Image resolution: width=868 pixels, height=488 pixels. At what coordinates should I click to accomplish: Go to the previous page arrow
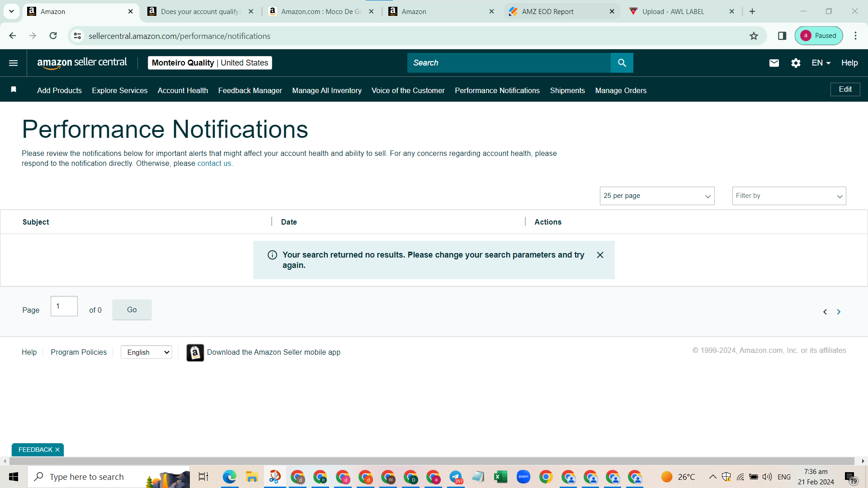click(x=825, y=312)
